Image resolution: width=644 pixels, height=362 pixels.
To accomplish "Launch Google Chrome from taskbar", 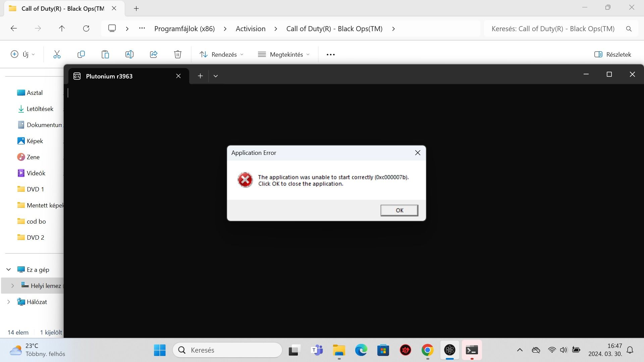I will pos(427,350).
